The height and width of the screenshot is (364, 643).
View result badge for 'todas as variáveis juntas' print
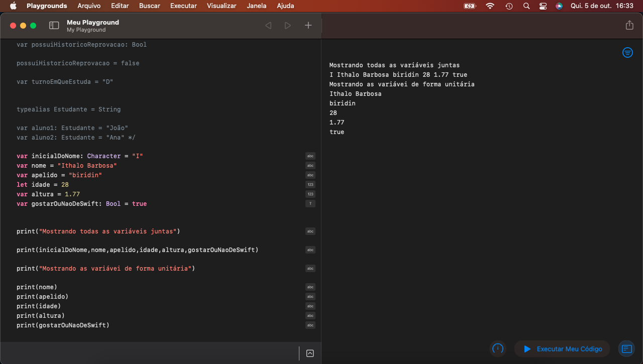(x=310, y=231)
